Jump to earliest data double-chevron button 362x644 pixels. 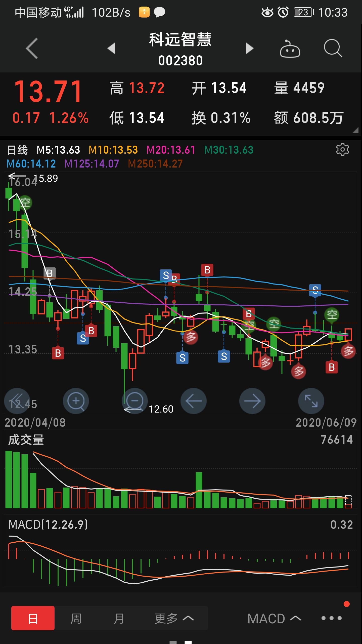pos(17,401)
